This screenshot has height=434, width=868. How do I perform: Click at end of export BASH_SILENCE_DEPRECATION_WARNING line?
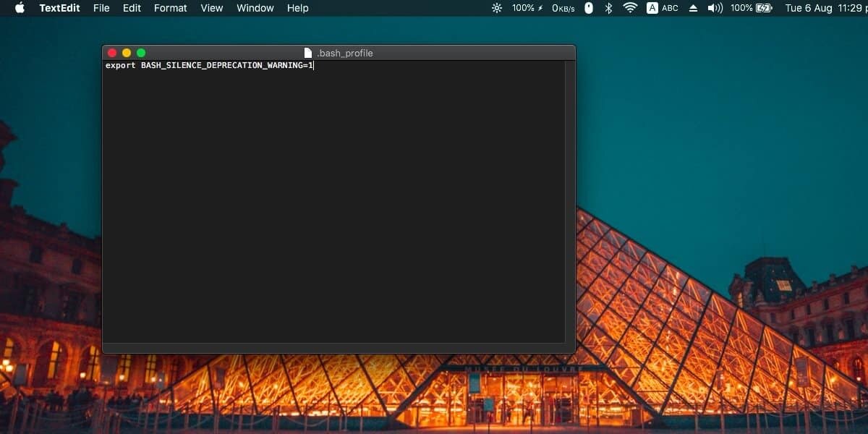pyautogui.click(x=314, y=66)
